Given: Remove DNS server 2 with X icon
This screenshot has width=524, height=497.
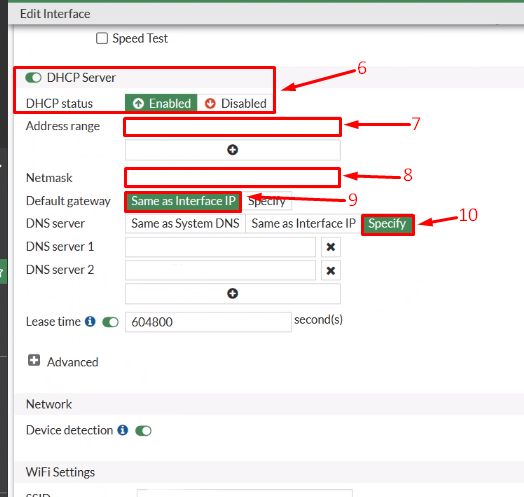Looking at the screenshot, I should (331, 270).
